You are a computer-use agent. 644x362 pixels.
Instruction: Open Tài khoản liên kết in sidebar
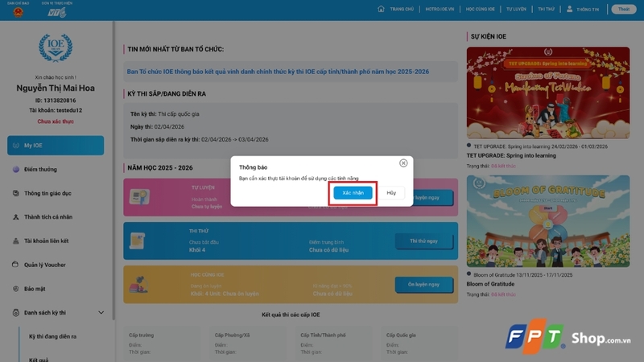(46, 241)
